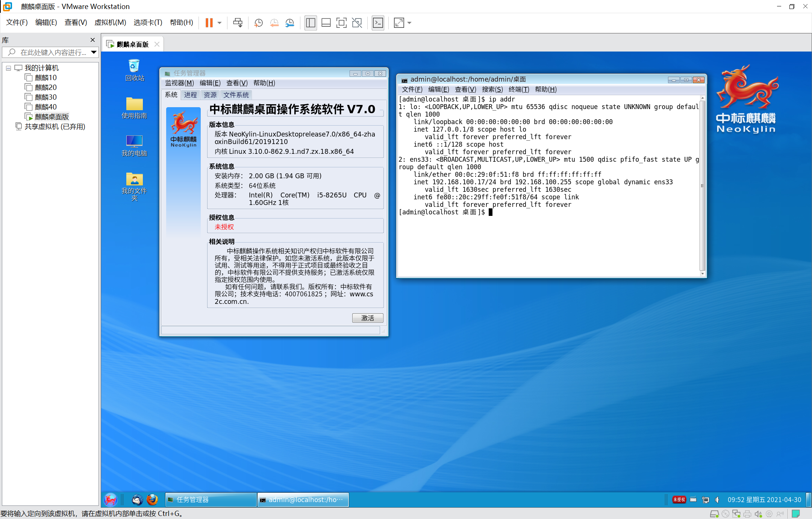Open the console view icon
Screen dimensions: 812x519
(378, 23)
